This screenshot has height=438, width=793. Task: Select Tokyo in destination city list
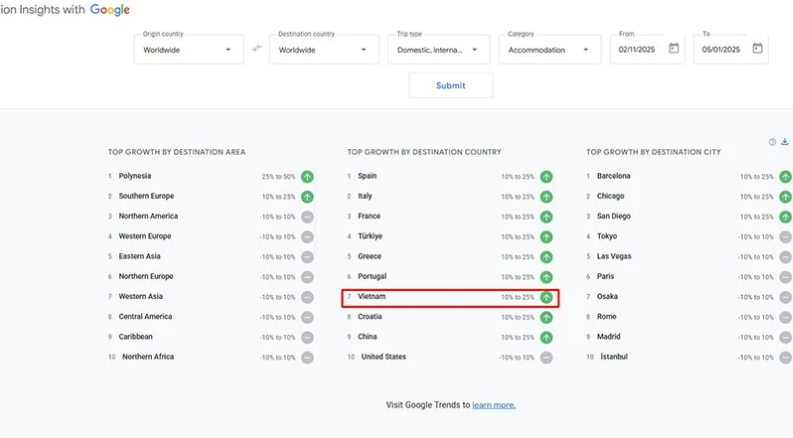coord(607,236)
